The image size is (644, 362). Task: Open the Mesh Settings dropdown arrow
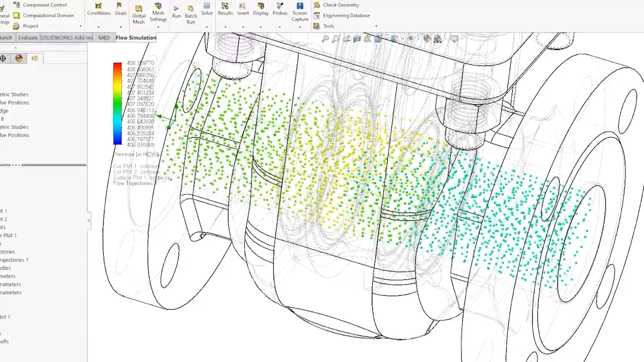point(158,27)
